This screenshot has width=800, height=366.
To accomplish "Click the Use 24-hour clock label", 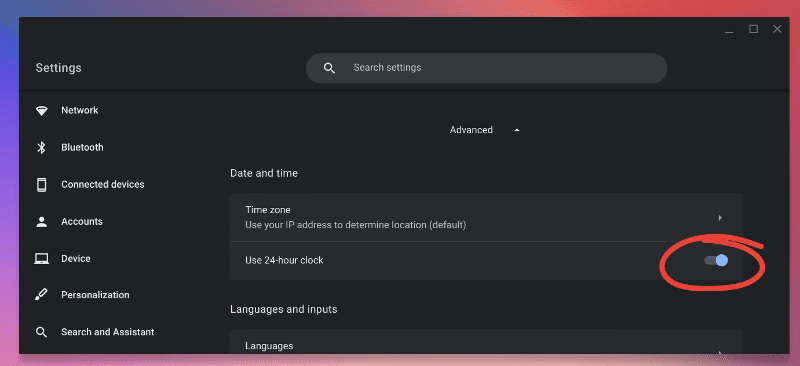I will pos(284,260).
